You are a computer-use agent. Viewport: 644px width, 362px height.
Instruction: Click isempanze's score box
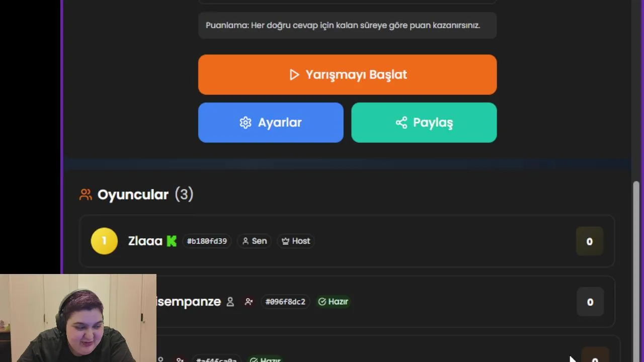[590, 302]
